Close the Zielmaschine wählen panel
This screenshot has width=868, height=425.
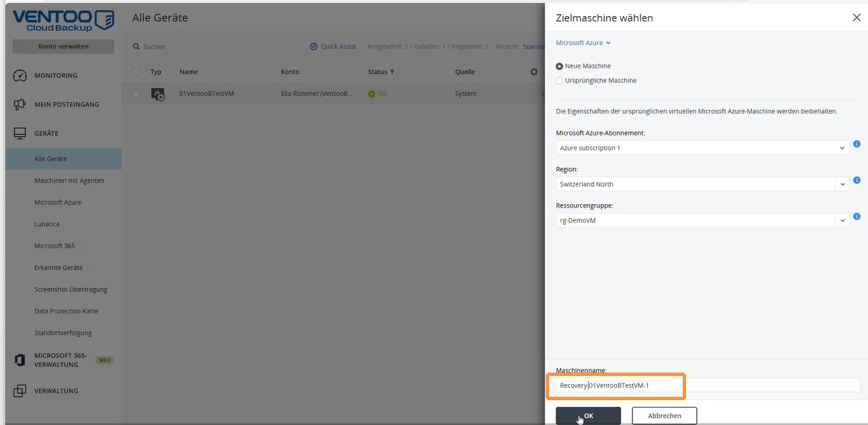click(x=857, y=17)
